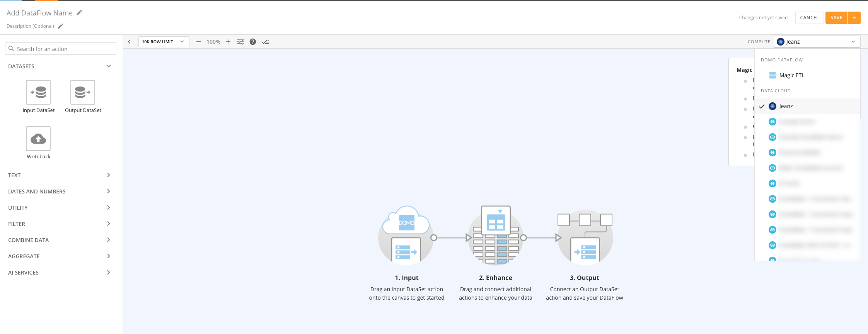The image size is (868, 334).
Task: Click the 'Changes not yet saved.' status
Action: [764, 18]
